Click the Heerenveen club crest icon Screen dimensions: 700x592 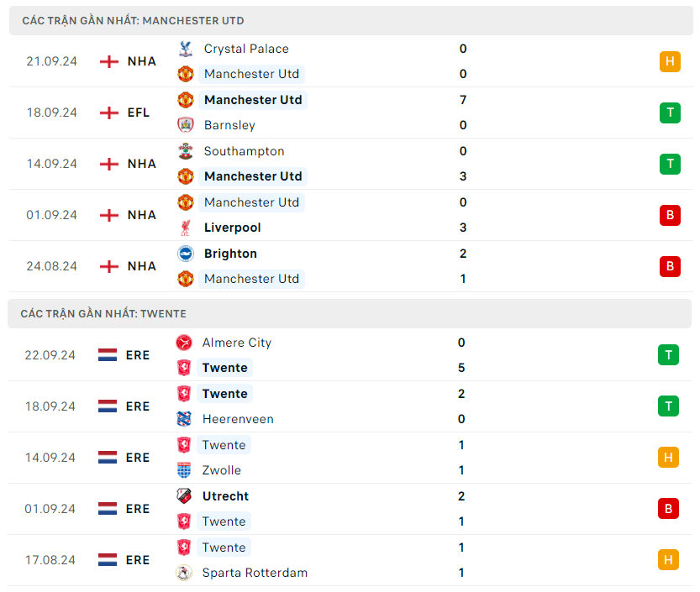tap(184, 419)
